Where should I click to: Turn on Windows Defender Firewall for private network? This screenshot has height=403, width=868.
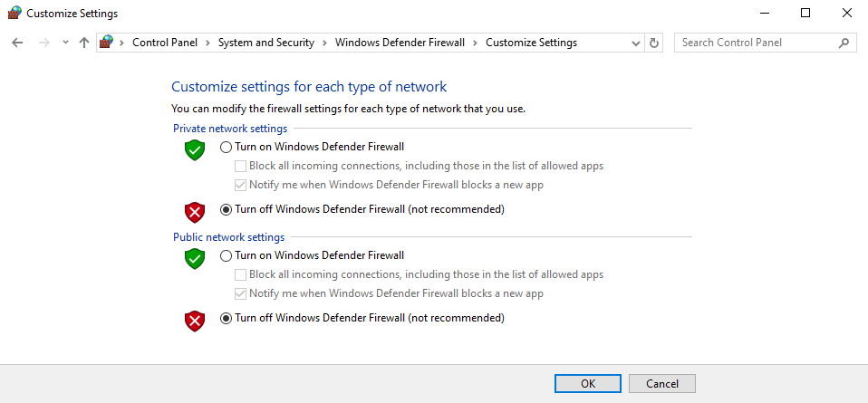pyautogui.click(x=227, y=147)
